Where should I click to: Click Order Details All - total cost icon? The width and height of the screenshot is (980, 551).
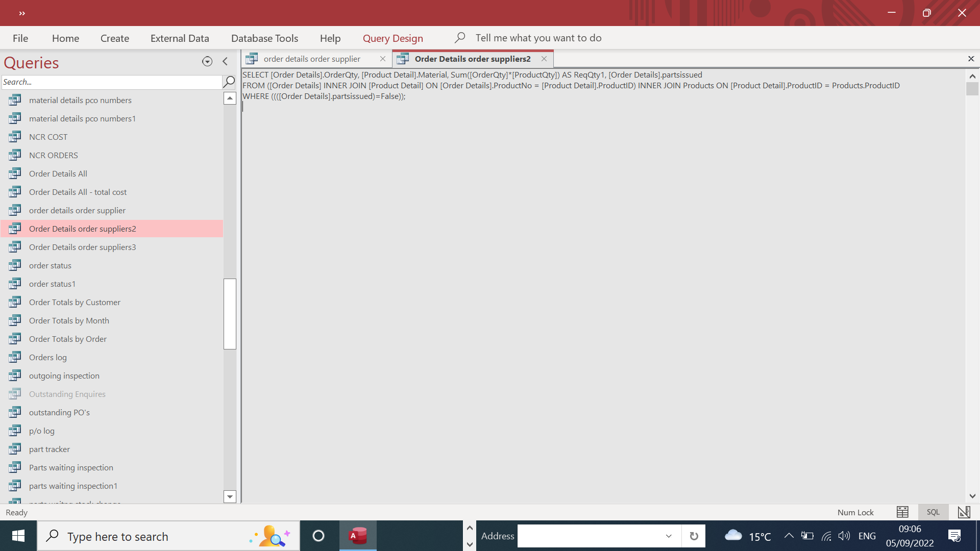(15, 192)
